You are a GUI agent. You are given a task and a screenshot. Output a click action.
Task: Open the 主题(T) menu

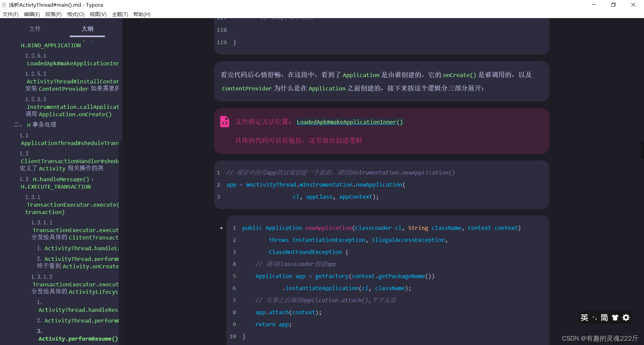click(x=120, y=14)
